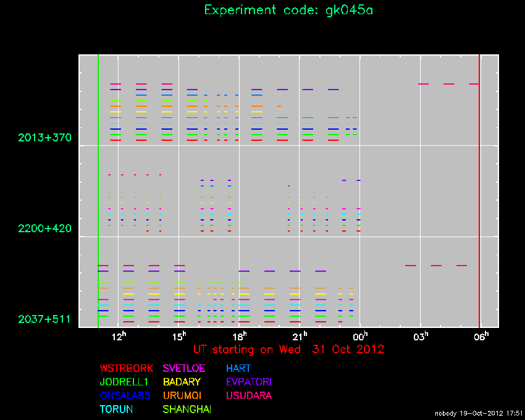This screenshot has height=420, width=525.
Task: Click the HART legend label
Action: tap(238, 368)
